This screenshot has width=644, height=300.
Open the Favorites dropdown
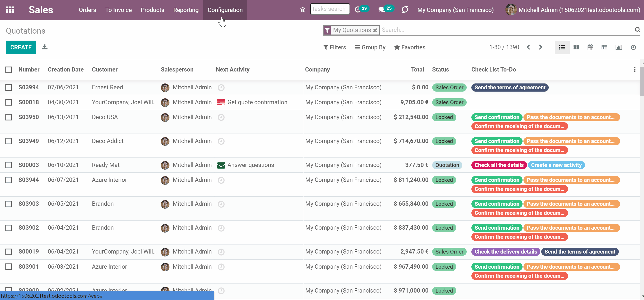(x=410, y=47)
